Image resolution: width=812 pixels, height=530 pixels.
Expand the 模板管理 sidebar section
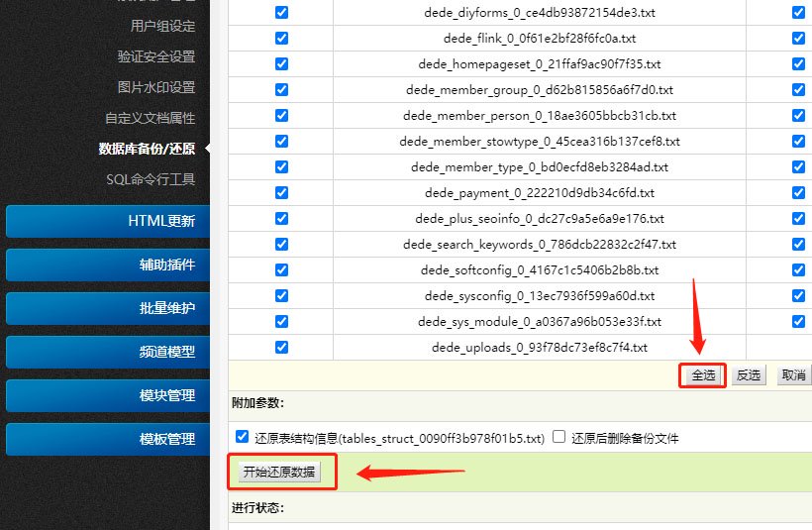coord(107,439)
